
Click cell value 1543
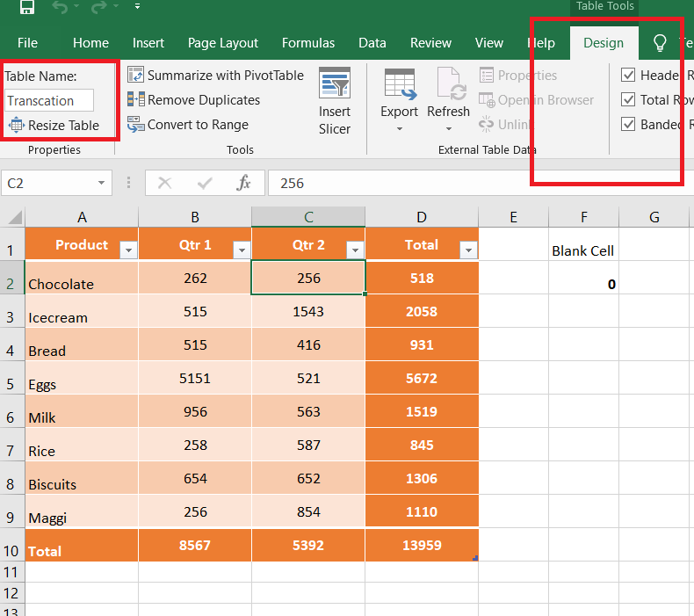coord(308,311)
